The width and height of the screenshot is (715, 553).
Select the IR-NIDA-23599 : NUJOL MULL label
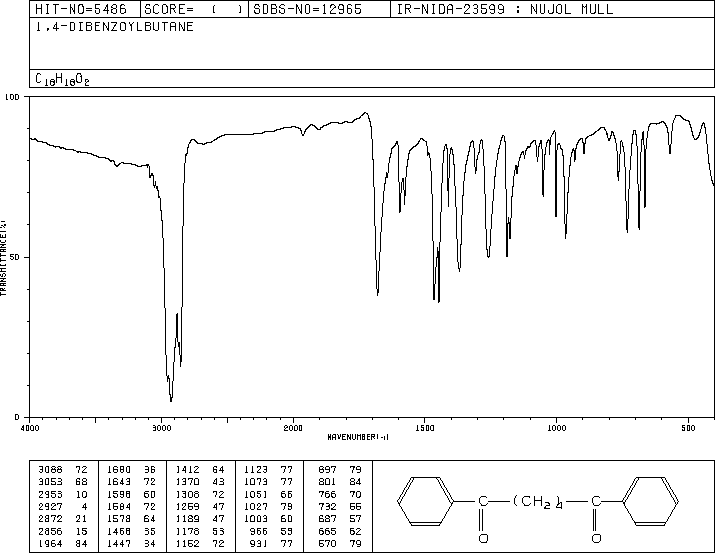pyautogui.click(x=505, y=9)
